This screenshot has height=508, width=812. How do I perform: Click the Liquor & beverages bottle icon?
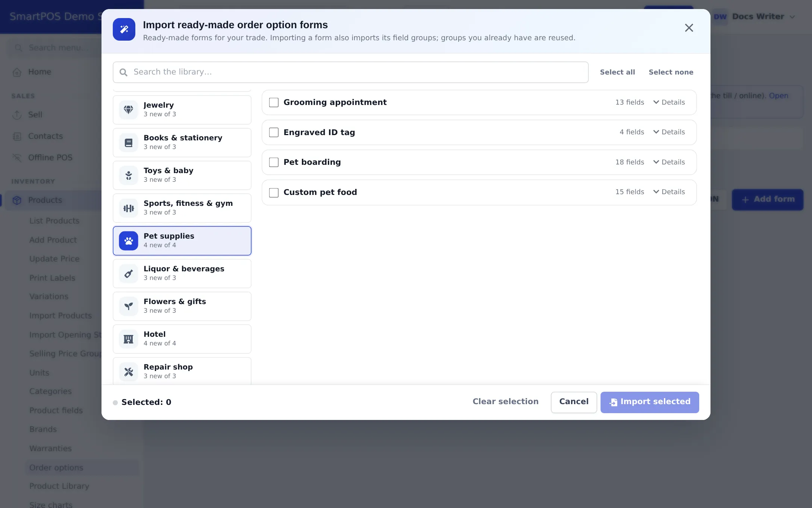click(x=129, y=274)
